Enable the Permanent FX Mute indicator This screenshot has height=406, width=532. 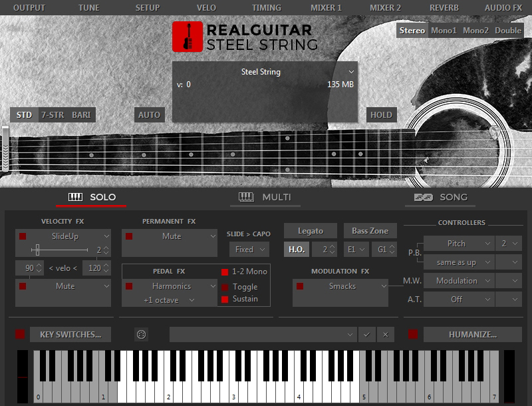point(129,236)
